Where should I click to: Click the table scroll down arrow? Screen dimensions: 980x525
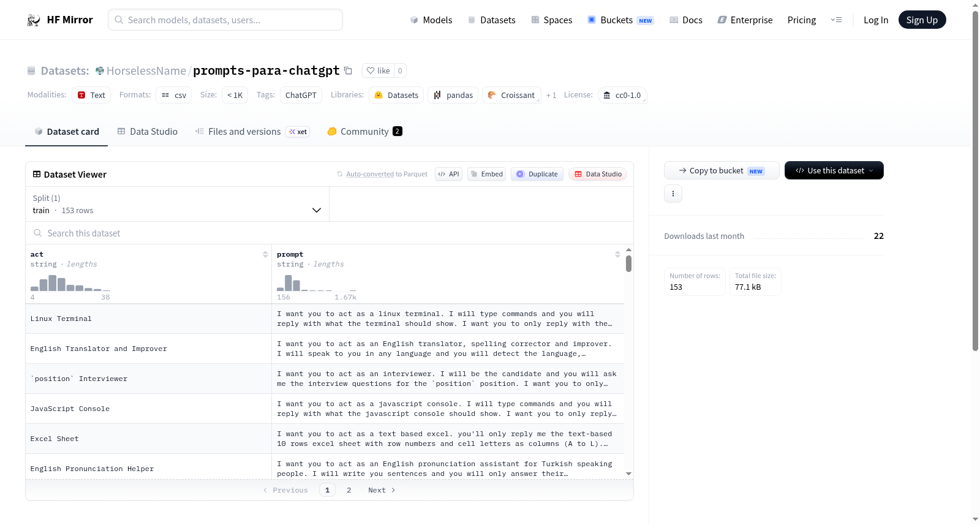coord(628,474)
